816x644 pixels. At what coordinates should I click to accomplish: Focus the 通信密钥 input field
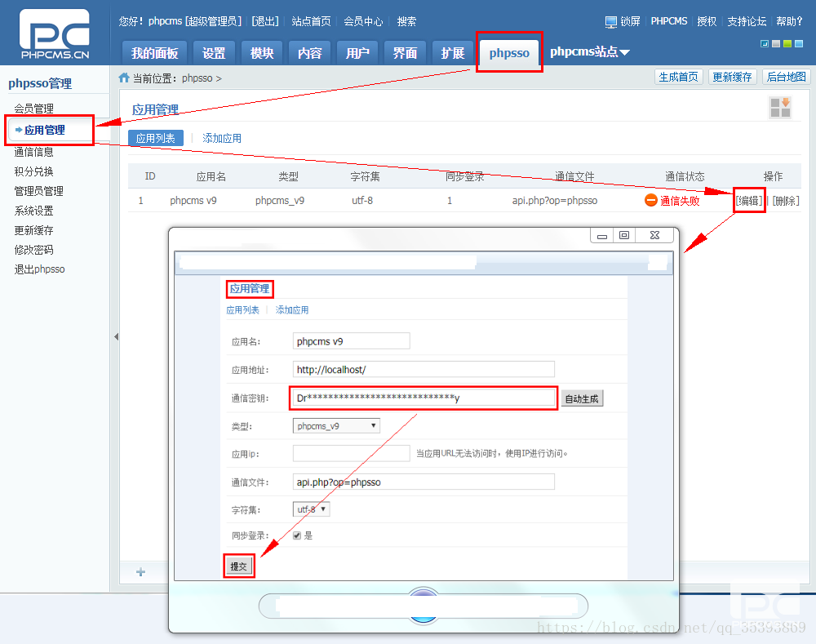click(x=424, y=398)
